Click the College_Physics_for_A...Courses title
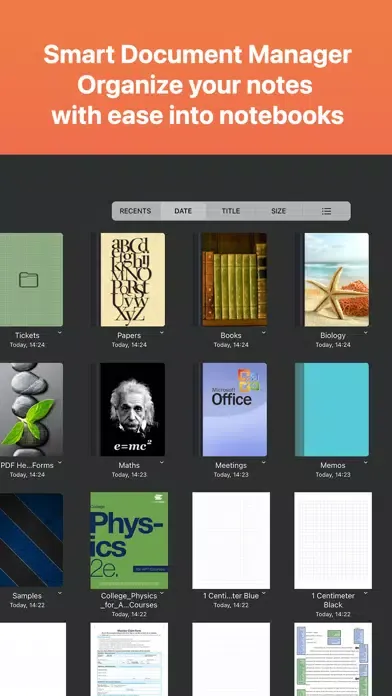 pyautogui.click(x=129, y=601)
